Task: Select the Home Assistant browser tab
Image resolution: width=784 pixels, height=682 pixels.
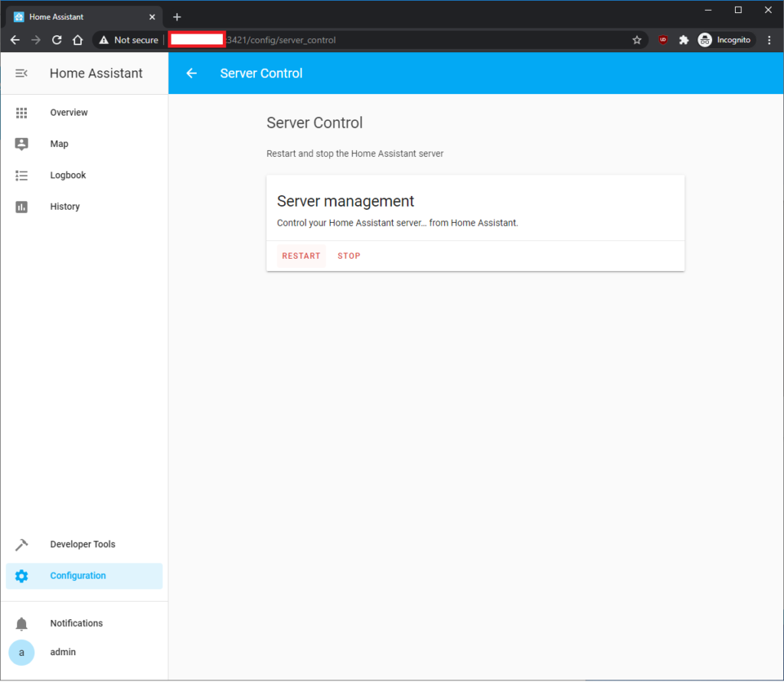Action: point(84,17)
